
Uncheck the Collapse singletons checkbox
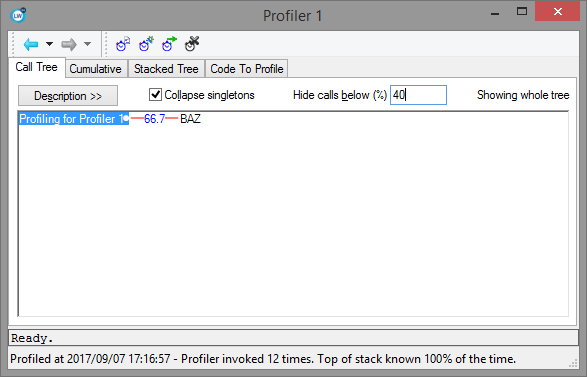point(155,95)
